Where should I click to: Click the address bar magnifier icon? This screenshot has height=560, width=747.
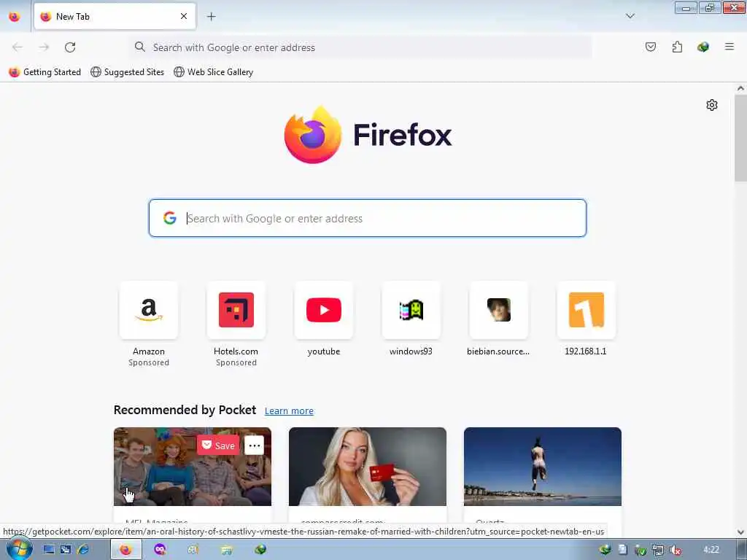click(x=139, y=47)
